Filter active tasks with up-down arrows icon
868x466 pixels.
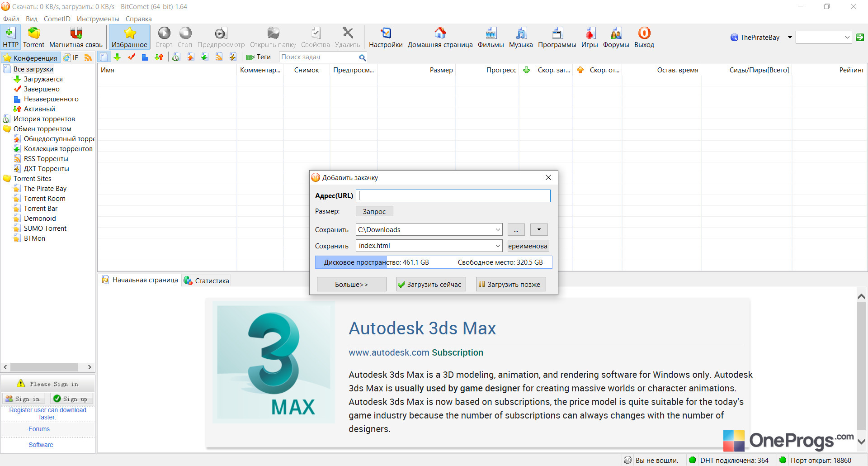(x=159, y=57)
